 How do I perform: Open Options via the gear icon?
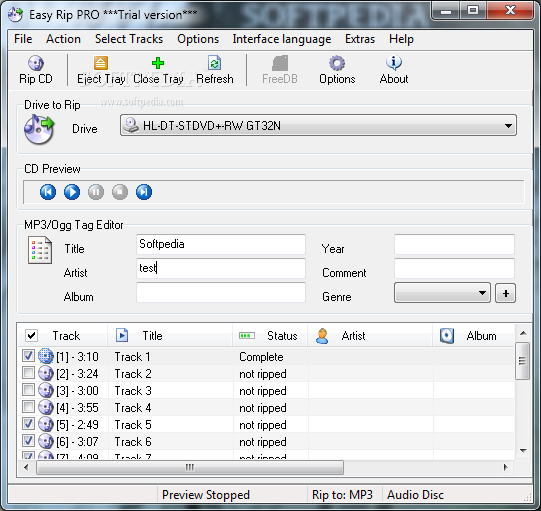tap(337, 63)
